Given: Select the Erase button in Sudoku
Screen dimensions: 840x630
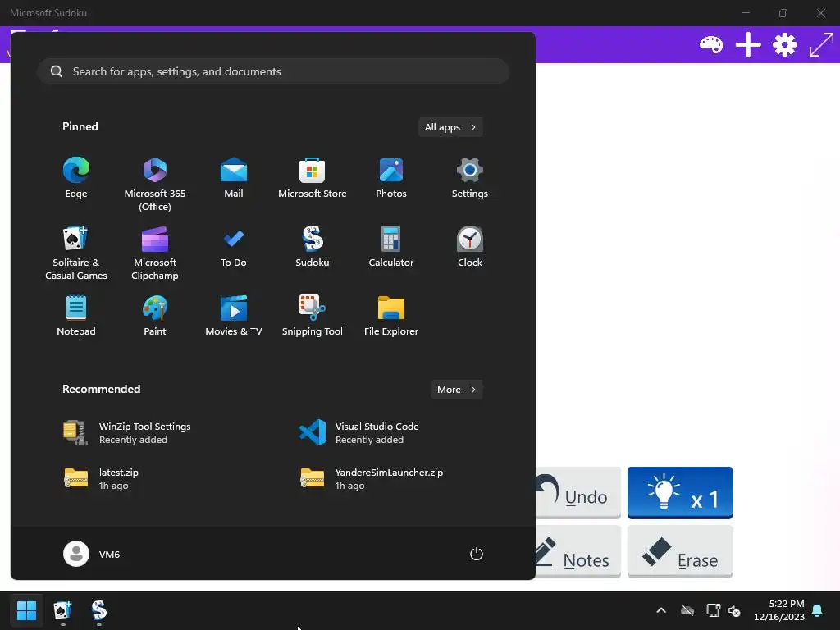Looking at the screenshot, I should coord(680,552).
